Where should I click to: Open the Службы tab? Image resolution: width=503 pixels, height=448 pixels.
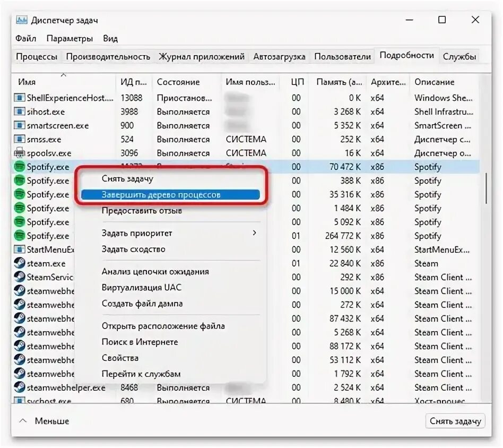459,56
